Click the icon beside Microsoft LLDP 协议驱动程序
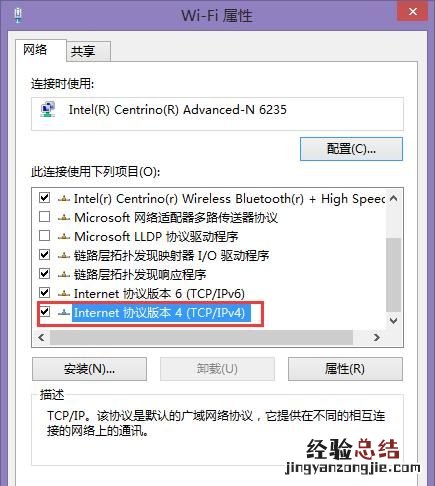This screenshot has height=486, width=435. click(64, 237)
